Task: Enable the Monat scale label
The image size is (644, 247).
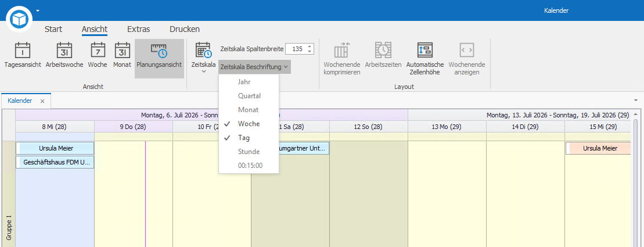Action: coord(249,110)
